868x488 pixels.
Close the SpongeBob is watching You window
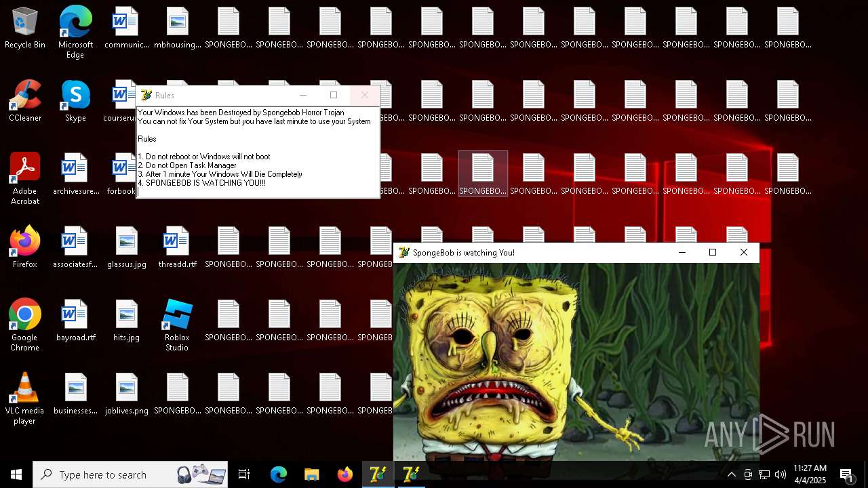pyautogui.click(x=744, y=252)
